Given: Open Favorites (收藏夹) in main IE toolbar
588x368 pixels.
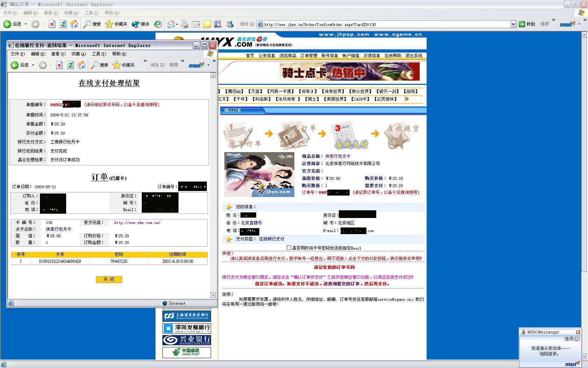Looking at the screenshot, I should click(x=116, y=24).
